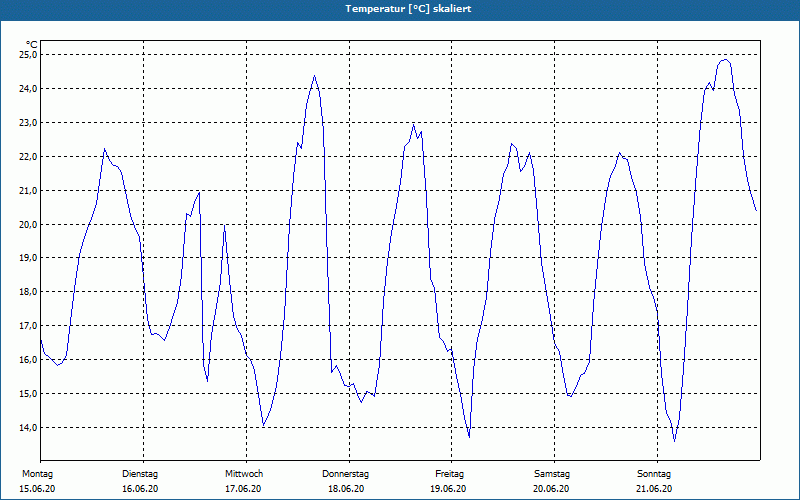The width and height of the screenshot is (800, 500).
Task: Click the 14,0 axis label
Action: pos(28,428)
